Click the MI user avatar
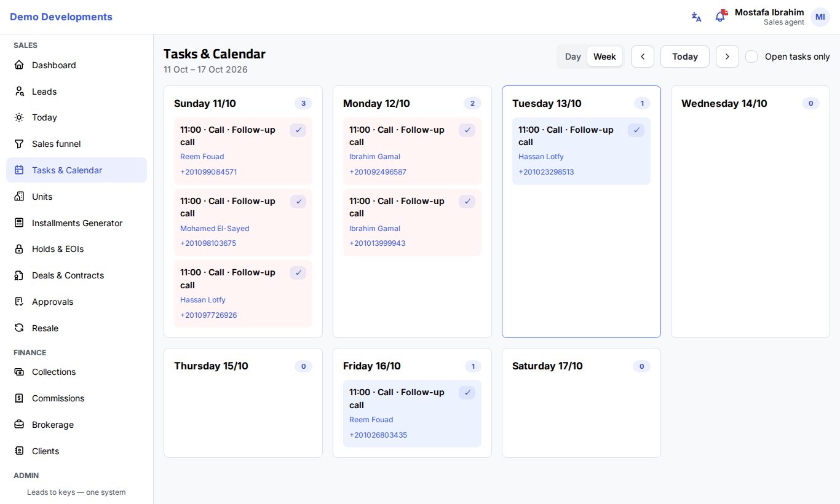Image resolution: width=840 pixels, height=504 pixels. (820, 17)
